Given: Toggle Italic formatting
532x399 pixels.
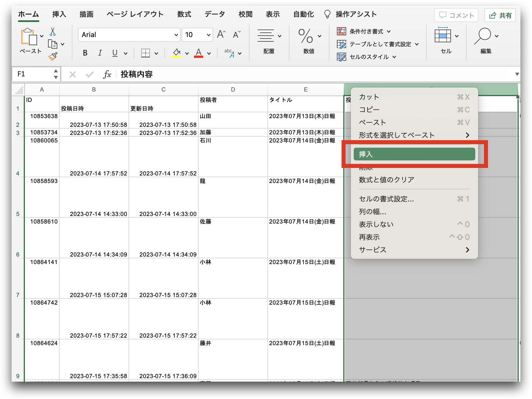Looking at the screenshot, I should 100,53.
